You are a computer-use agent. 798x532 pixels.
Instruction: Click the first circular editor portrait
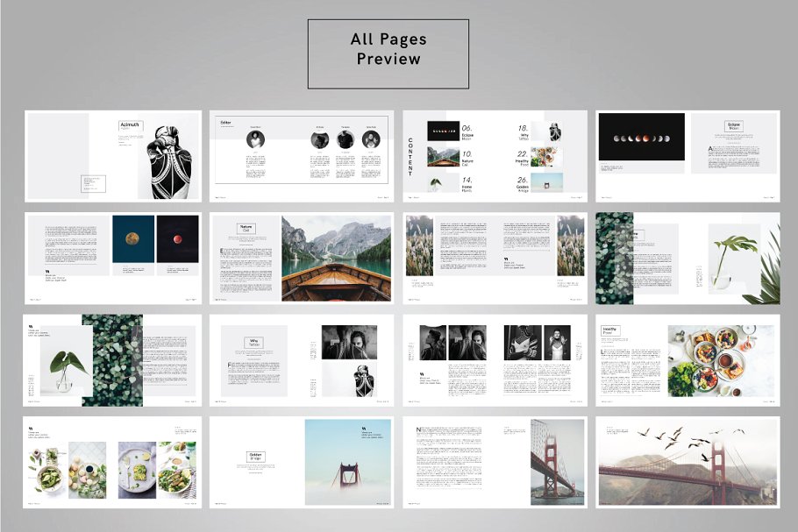coord(255,139)
